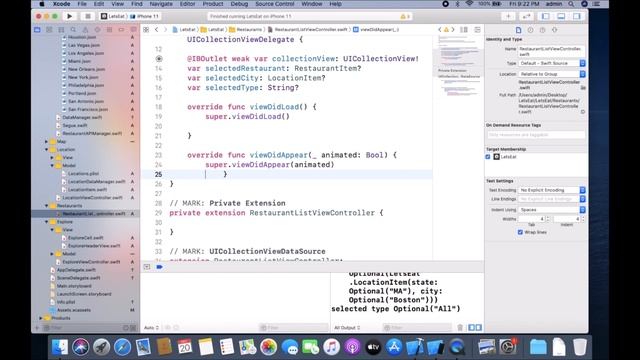Open the related items grid menu
The height and width of the screenshot is (360, 640).
click(x=146, y=30)
